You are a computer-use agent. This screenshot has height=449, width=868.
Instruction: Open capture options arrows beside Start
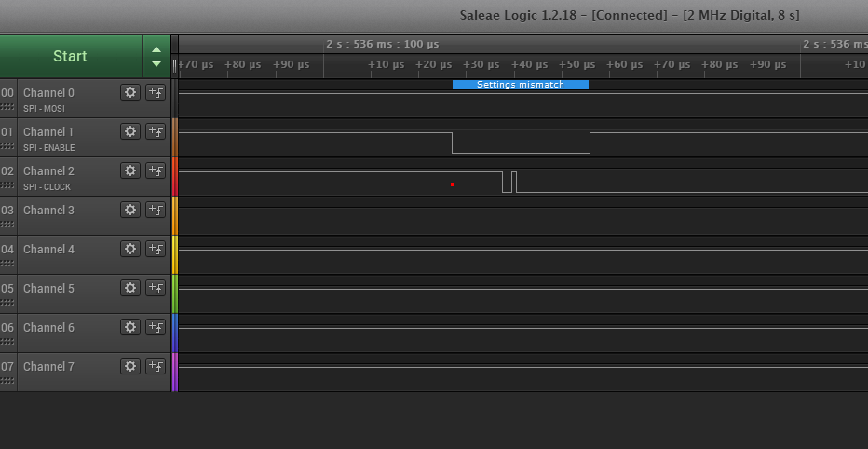pos(156,57)
